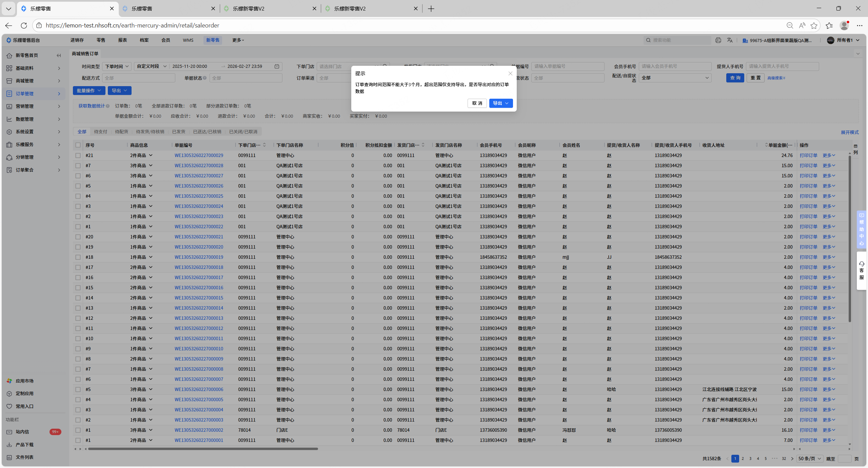Tick the select-all checkbox in table header

pyautogui.click(x=78, y=145)
